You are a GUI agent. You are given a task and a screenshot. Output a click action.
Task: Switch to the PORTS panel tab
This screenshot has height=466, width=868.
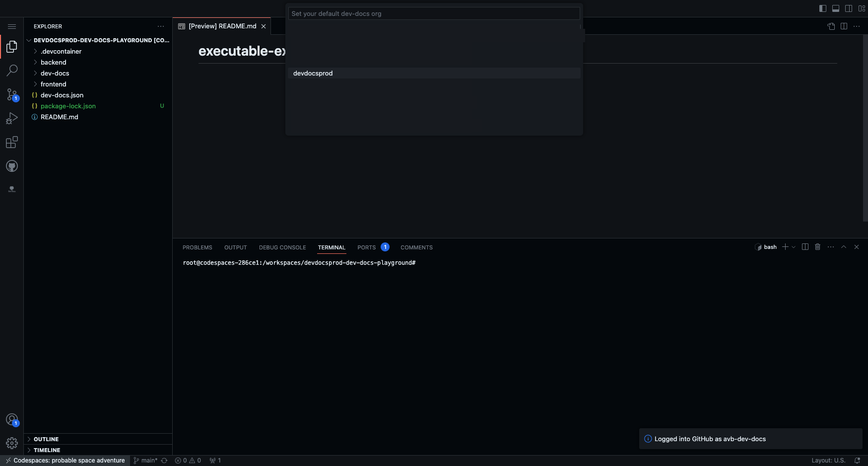coord(366,247)
